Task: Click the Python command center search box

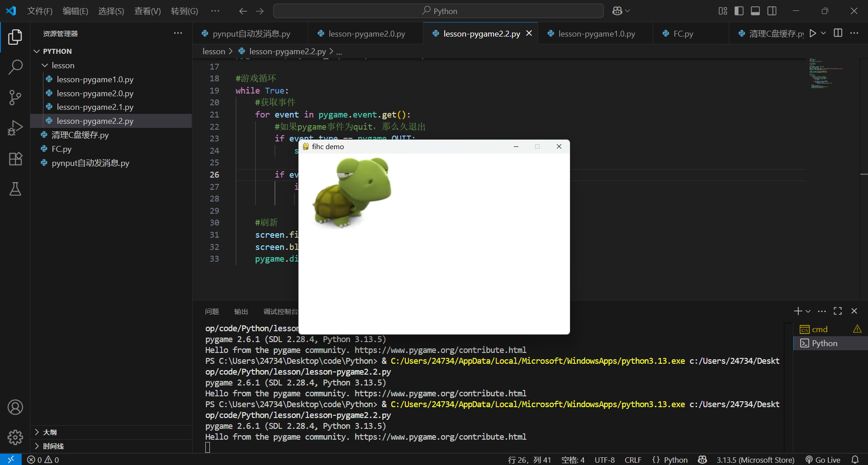Action: (x=438, y=11)
